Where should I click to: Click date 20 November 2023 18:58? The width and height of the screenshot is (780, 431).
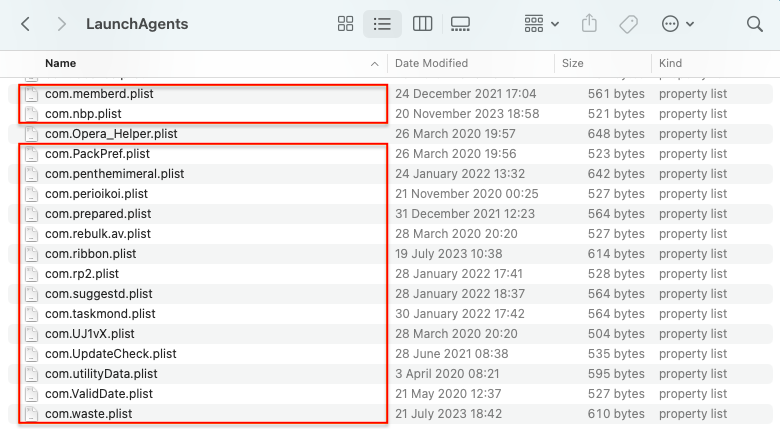click(467, 113)
